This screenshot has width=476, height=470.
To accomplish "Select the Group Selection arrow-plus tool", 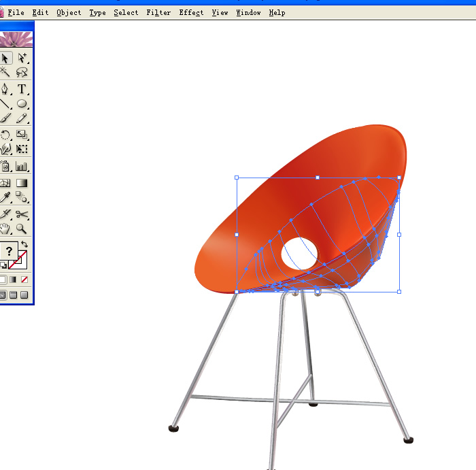I will pyautogui.click(x=22, y=58).
